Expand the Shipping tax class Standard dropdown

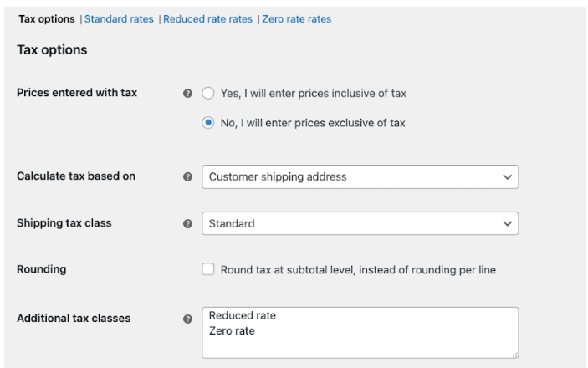(x=360, y=224)
